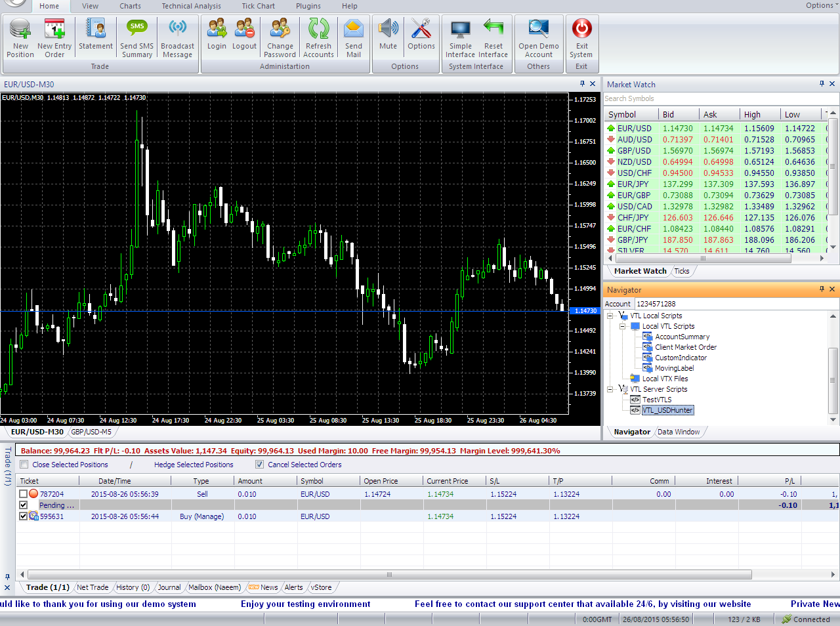Screen dimensions: 840x626
Task: Switch to GBP/USD-M5 chart tab
Action: (91, 432)
